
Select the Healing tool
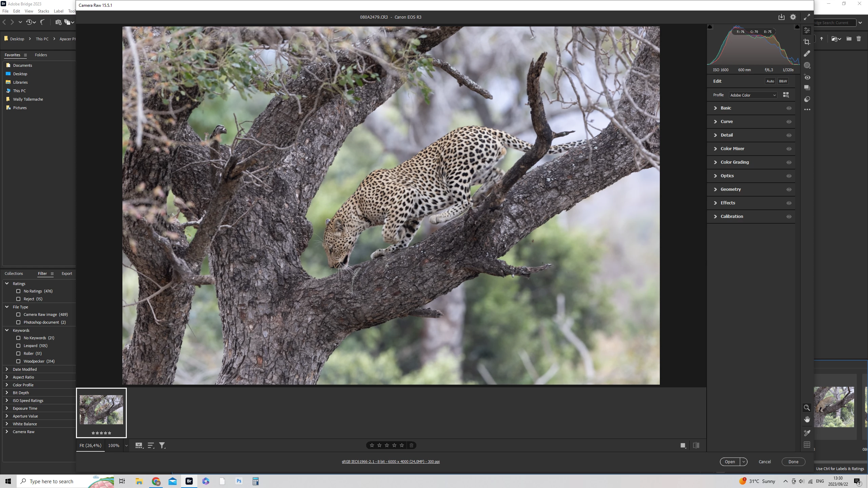point(807,54)
